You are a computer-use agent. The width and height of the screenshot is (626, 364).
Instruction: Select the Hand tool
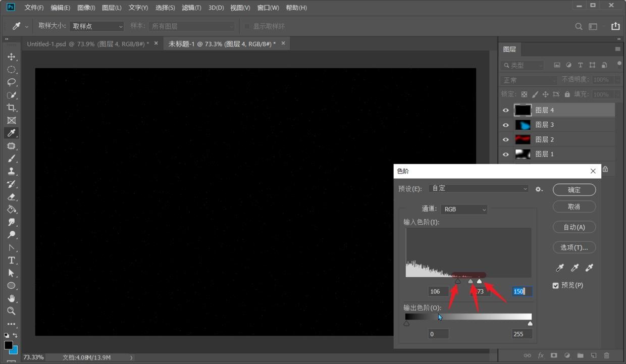coord(11,298)
